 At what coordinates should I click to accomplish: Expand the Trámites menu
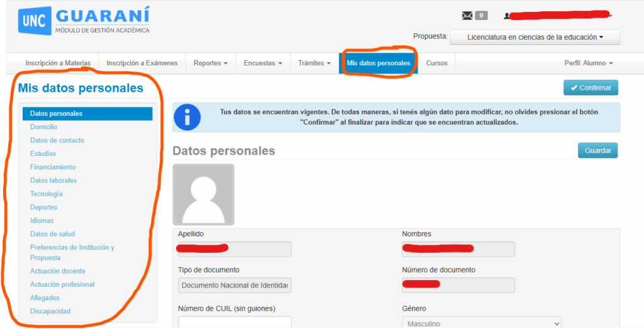(314, 63)
